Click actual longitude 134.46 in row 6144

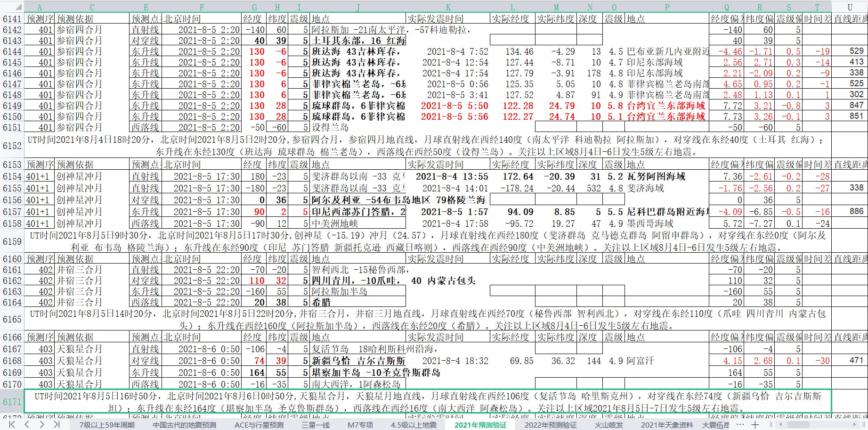[519, 51]
